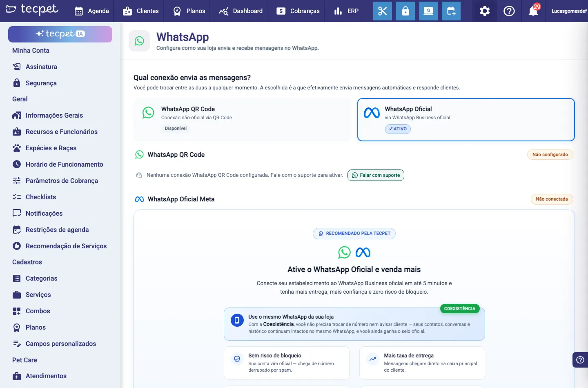
Task: Select the WhatsApp Oficial connection card
Action: [x=466, y=120]
